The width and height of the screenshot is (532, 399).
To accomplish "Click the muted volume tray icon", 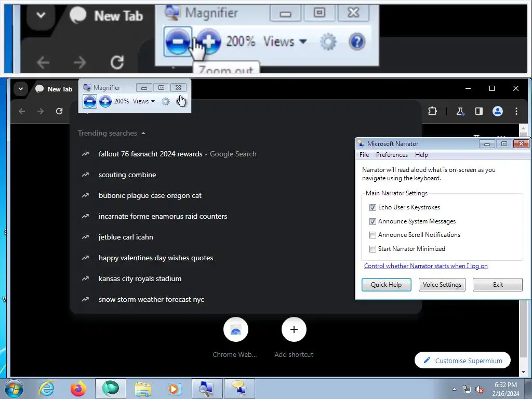I will click(x=480, y=389).
